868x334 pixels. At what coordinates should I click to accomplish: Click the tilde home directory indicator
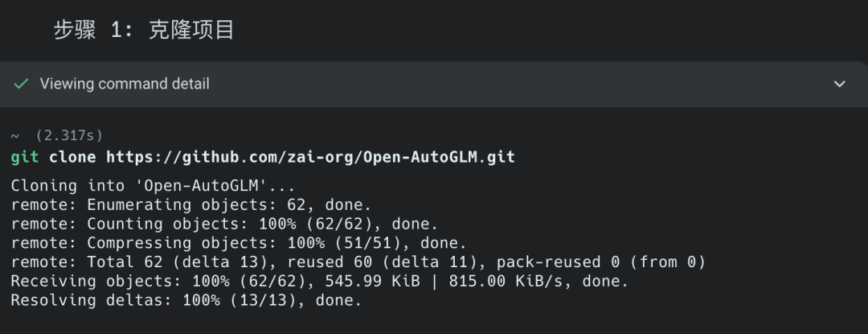point(15,135)
